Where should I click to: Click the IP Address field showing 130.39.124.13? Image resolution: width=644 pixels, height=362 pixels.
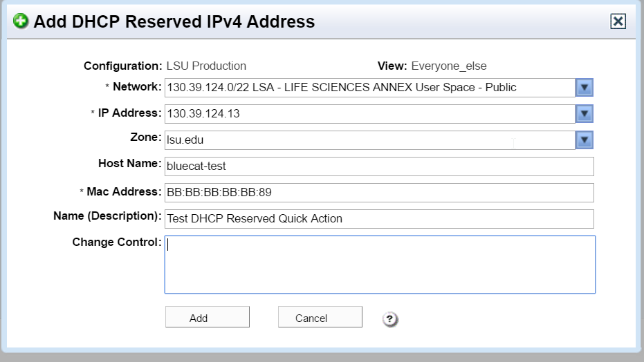coord(370,113)
